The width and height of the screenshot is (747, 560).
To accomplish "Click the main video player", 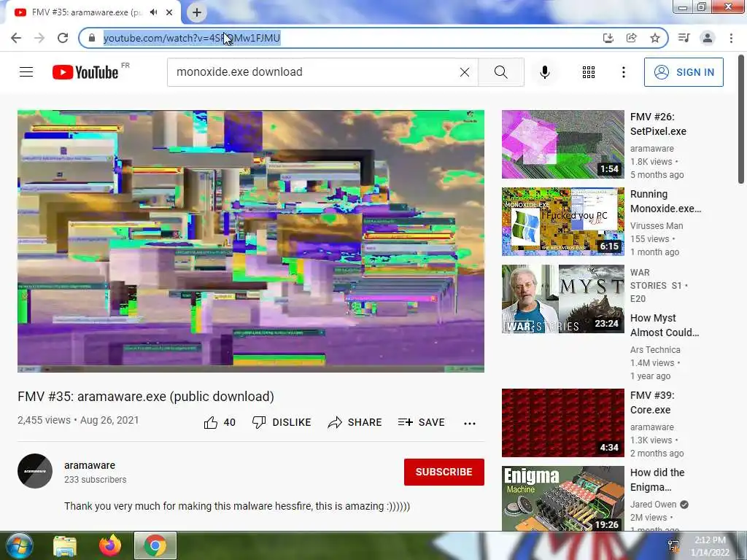I will 251,241.
